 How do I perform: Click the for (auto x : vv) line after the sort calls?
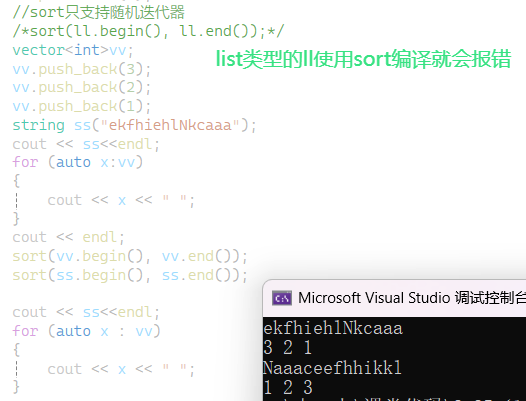pos(87,332)
